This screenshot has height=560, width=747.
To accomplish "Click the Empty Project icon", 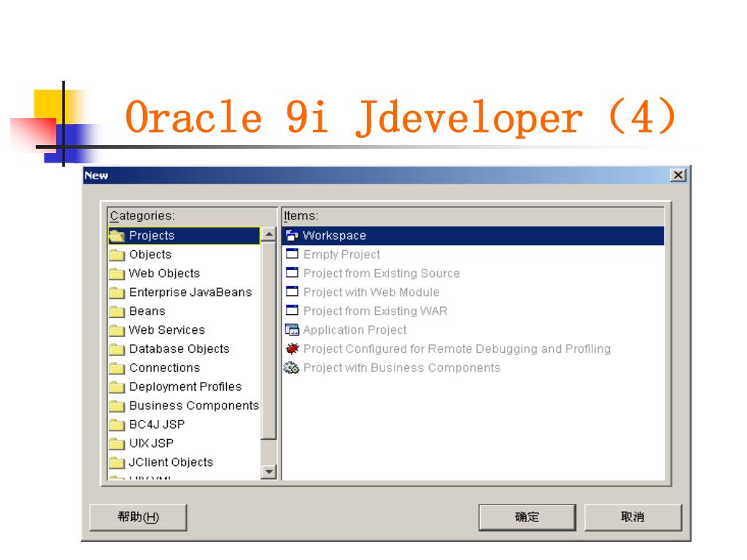I will (x=292, y=254).
